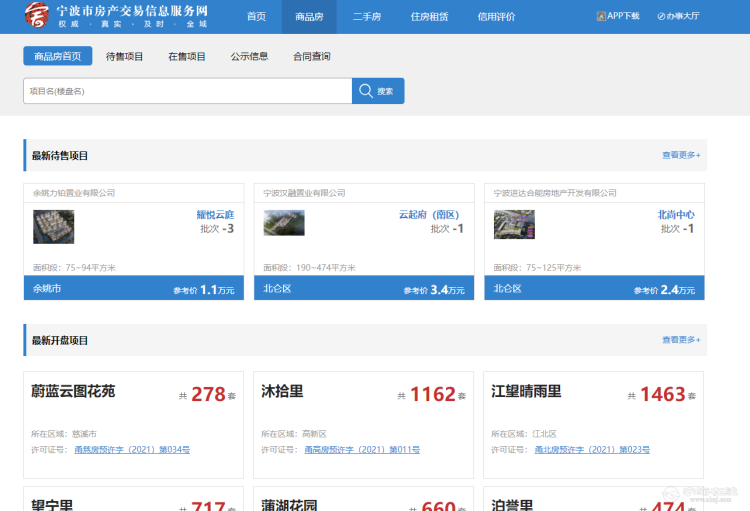Viewport: 750px width, 511px height.
Task: Select the 在售项目 sub-tab
Action: tap(187, 56)
